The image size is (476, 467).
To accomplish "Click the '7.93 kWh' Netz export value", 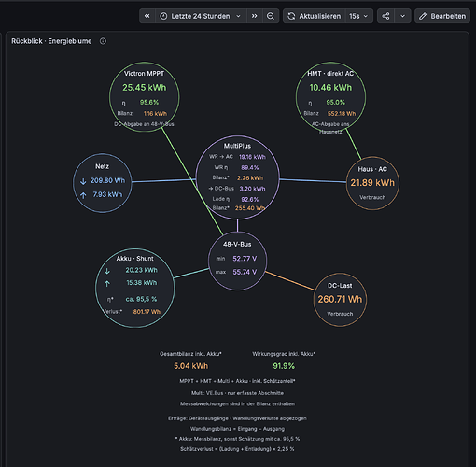I will [x=107, y=194].
